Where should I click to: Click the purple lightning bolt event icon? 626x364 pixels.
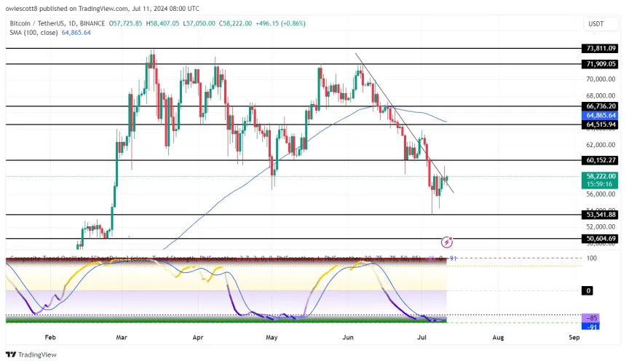pyautogui.click(x=447, y=241)
